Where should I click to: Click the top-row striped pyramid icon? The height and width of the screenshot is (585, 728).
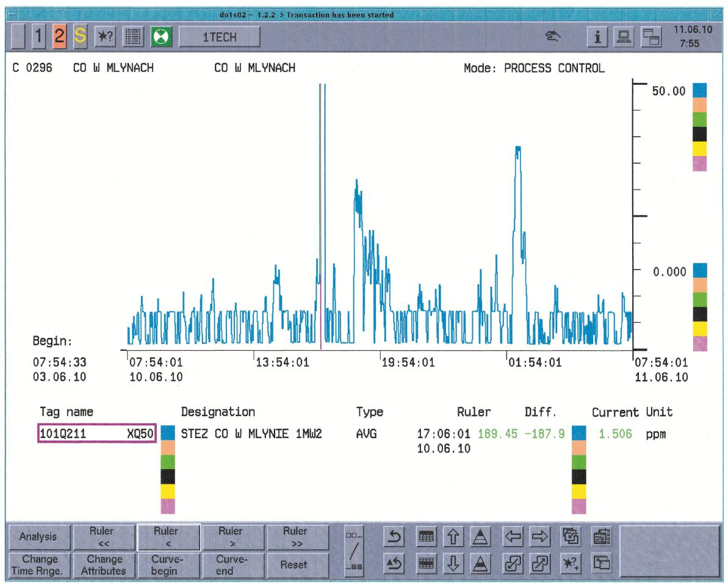[480, 537]
